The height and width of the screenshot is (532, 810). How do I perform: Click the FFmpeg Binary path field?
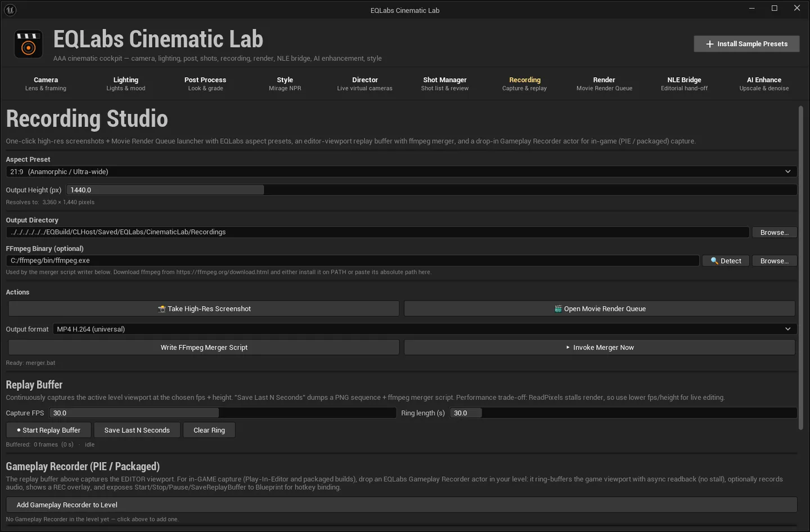tap(353, 261)
